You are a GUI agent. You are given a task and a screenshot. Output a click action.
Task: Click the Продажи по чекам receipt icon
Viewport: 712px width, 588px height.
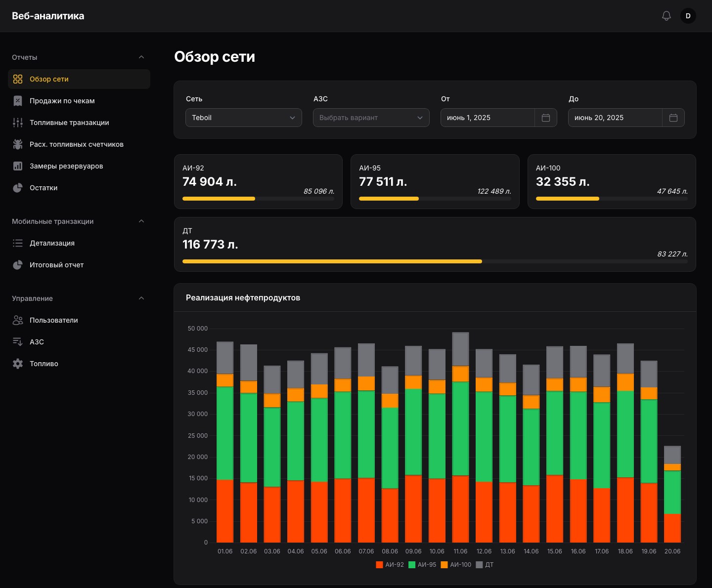point(18,101)
